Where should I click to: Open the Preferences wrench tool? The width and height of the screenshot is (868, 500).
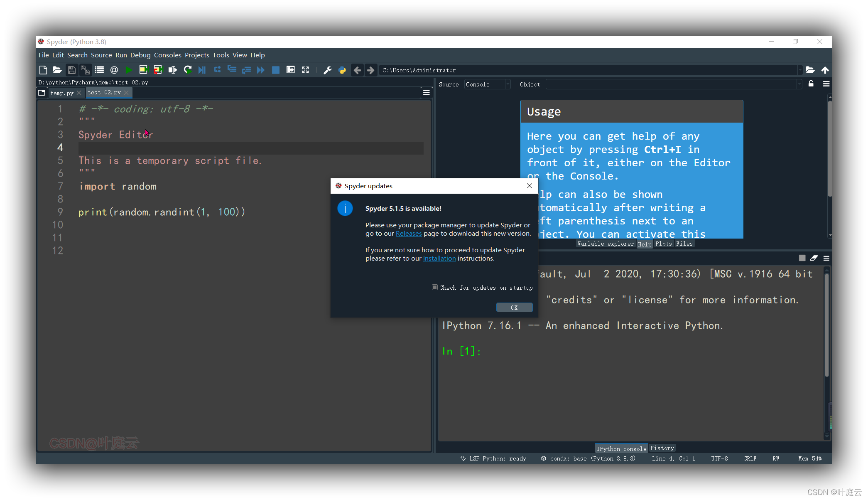[x=328, y=70]
